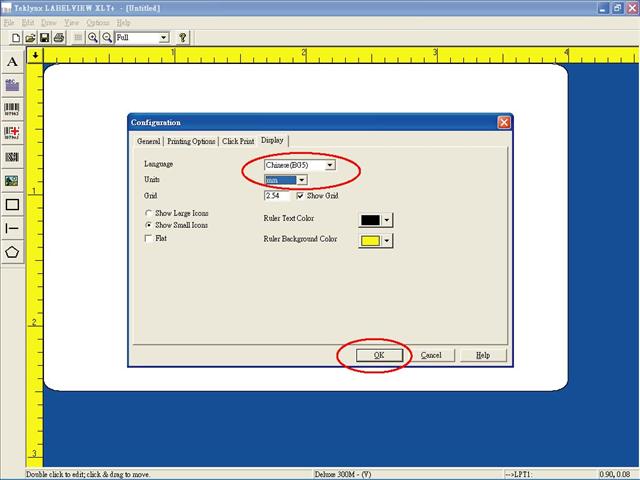This screenshot has height=480, width=640.
Task: Open the Help menu in menu bar
Action: (123, 22)
